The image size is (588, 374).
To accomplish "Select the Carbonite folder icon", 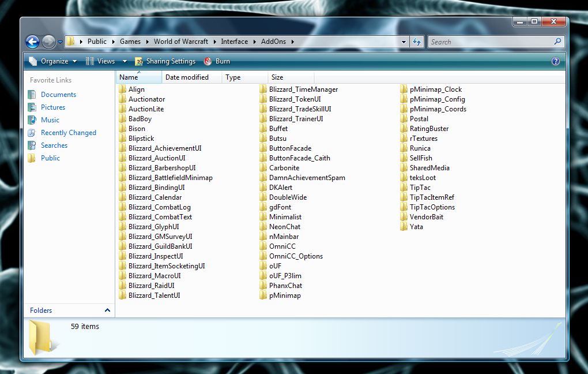I will pyautogui.click(x=263, y=168).
